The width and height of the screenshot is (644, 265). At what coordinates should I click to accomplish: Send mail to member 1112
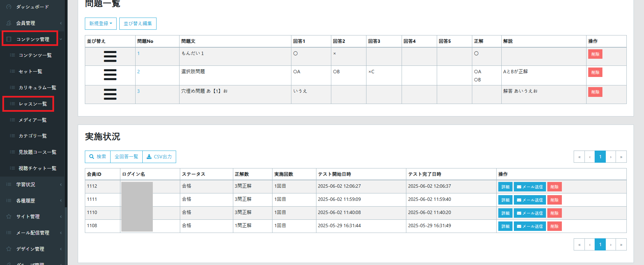[x=529, y=187]
